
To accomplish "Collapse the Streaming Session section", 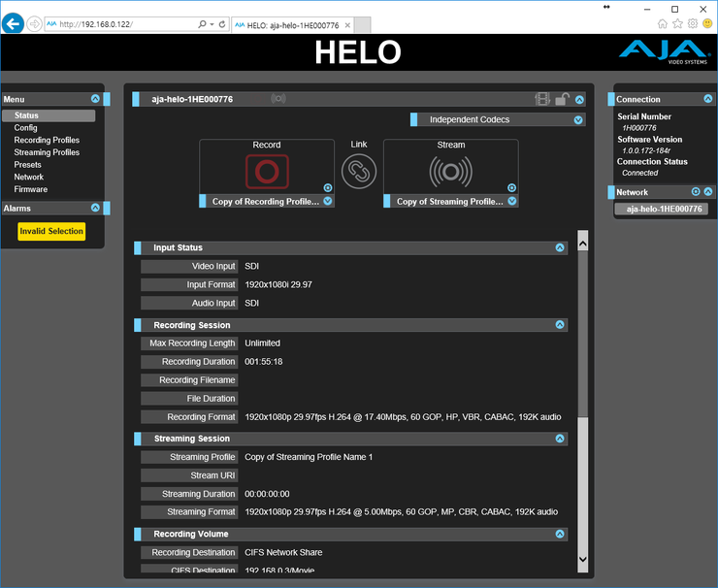I will click(x=560, y=439).
